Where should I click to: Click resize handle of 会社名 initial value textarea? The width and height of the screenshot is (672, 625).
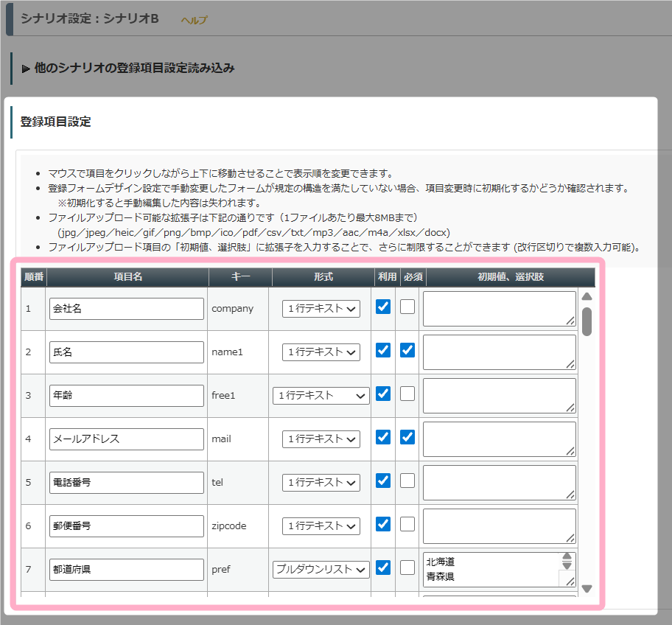click(570, 321)
